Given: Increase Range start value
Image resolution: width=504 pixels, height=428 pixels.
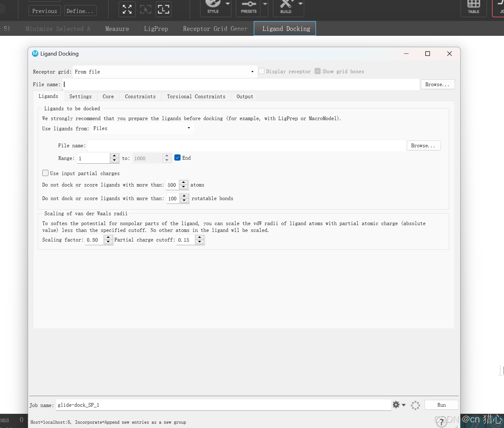Looking at the screenshot, I should (x=115, y=156).
